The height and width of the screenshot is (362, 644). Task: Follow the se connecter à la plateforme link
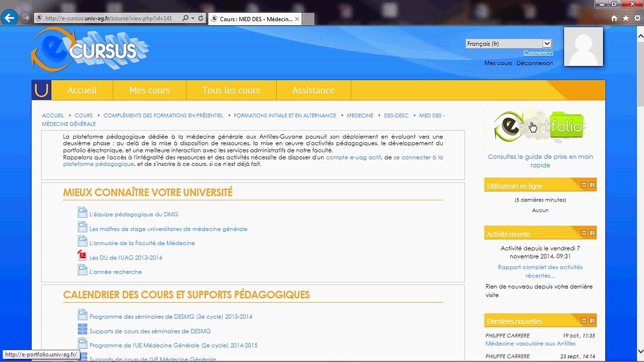(253, 160)
